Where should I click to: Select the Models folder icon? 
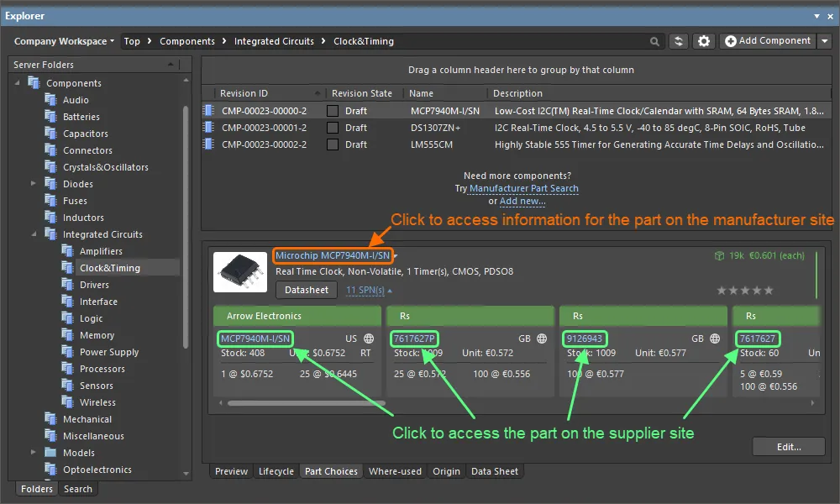[x=51, y=453]
